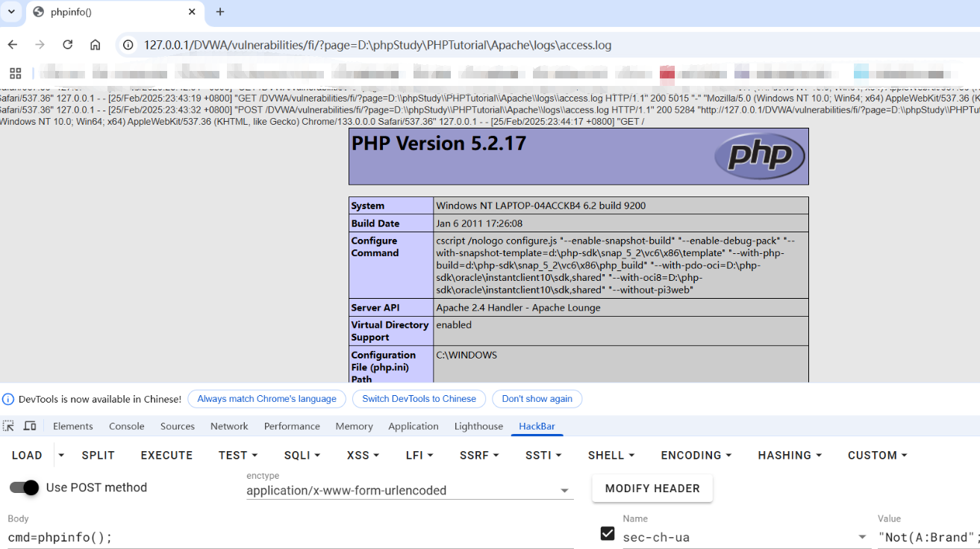The width and height of the screenshot is (980, 549).
Task: Click the Build Date value Jan 6 2011
Action: [479, 223]
